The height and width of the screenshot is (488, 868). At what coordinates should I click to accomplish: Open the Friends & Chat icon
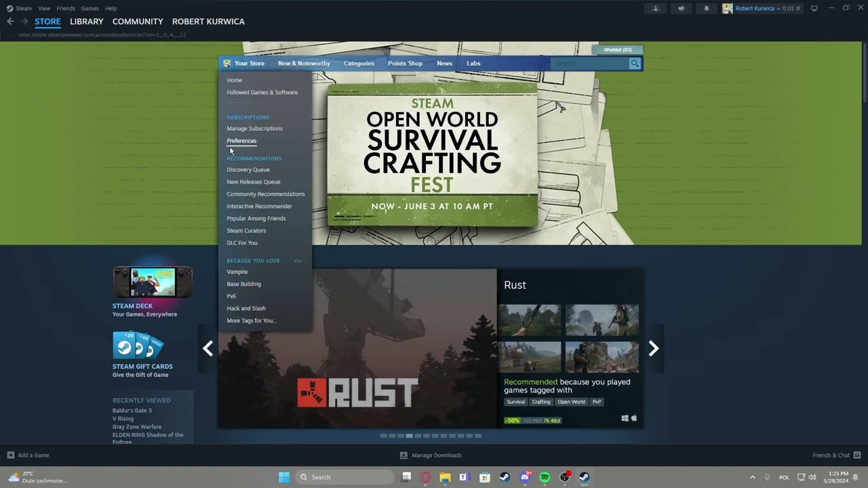tap(857, 455)
